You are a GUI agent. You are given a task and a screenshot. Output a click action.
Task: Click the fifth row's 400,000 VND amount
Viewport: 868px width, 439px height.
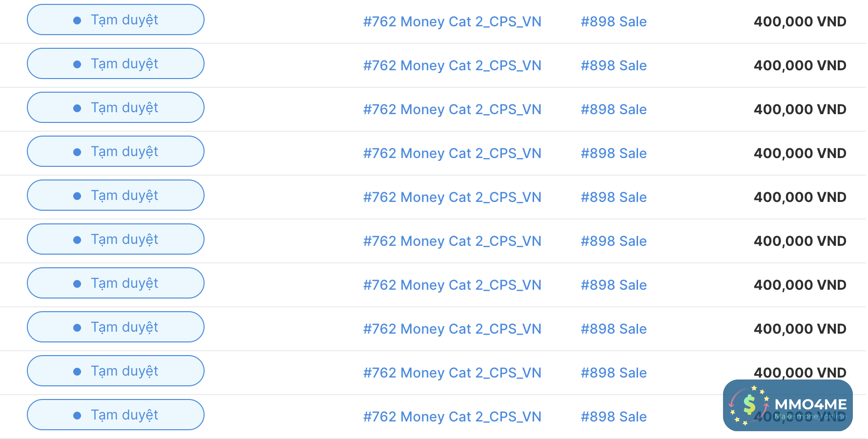800,198
